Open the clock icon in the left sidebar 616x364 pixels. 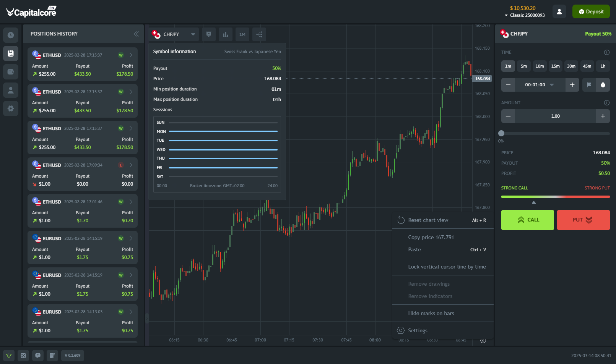click(11, 35)
